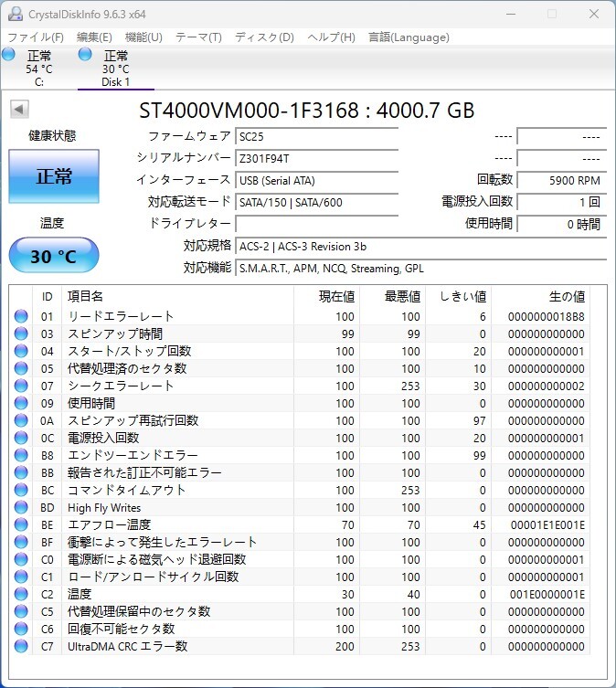Click status orb for コマンドタイムアウト row
The width and height of the screenshot is (616, 688).
point(21,490)
